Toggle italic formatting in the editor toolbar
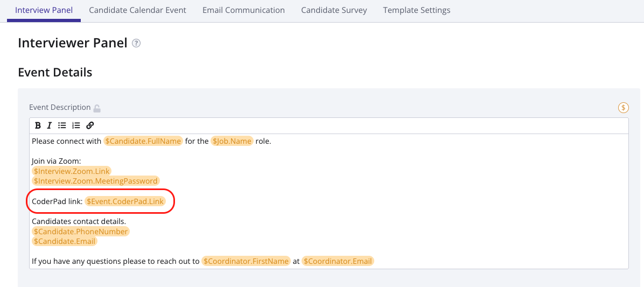644x287 pixels. click(50, 125)
